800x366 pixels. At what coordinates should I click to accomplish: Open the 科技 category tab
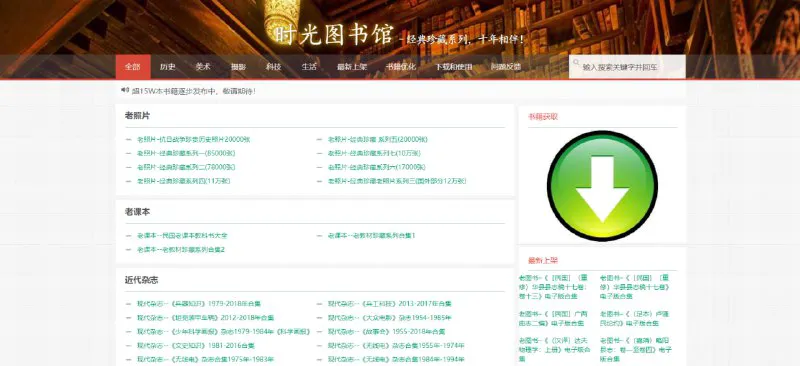273,67
